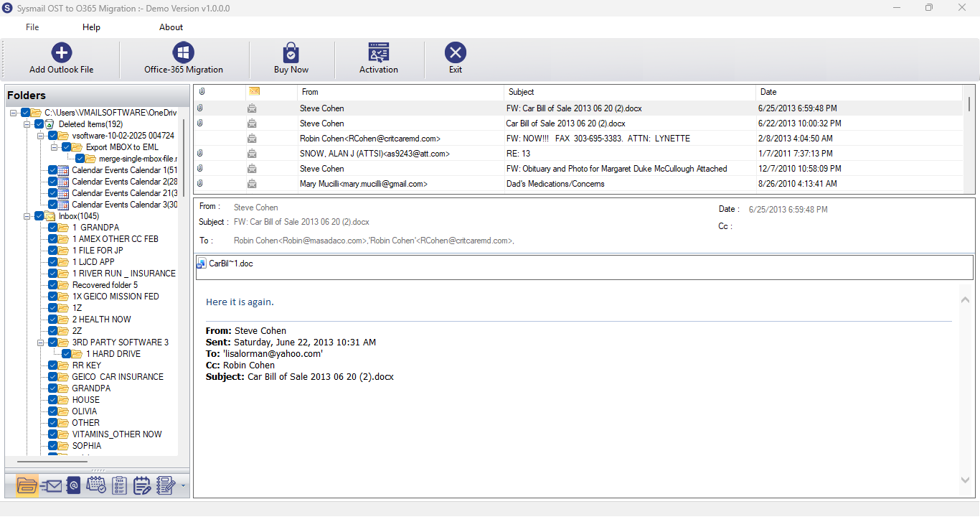Screen dimensions: 980x517
Task: Toggle the 2 HEALTH NOW checkbox
Action: pos(53,320)
